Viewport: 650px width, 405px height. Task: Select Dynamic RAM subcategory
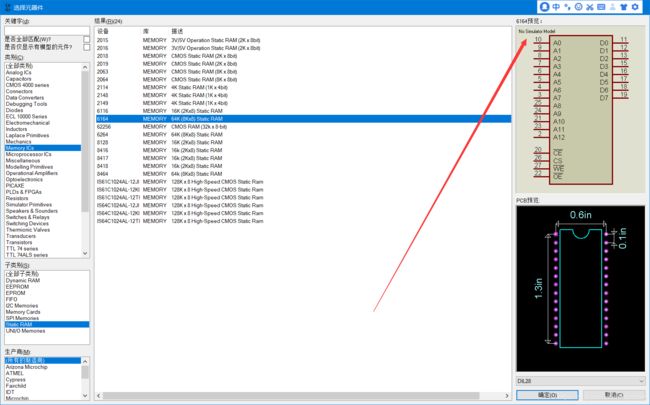pos(23,281)
